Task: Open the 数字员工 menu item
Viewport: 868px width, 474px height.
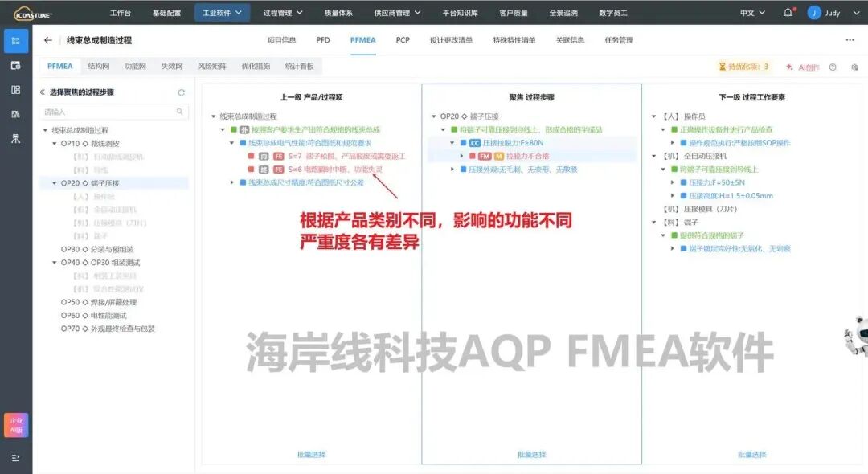Action: tap(612, 13)
